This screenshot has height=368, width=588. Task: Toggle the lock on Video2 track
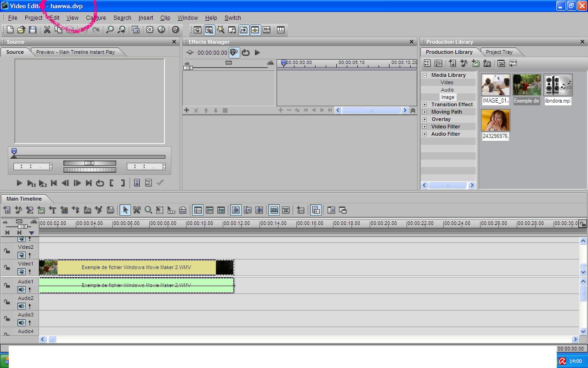pos(7,251)
